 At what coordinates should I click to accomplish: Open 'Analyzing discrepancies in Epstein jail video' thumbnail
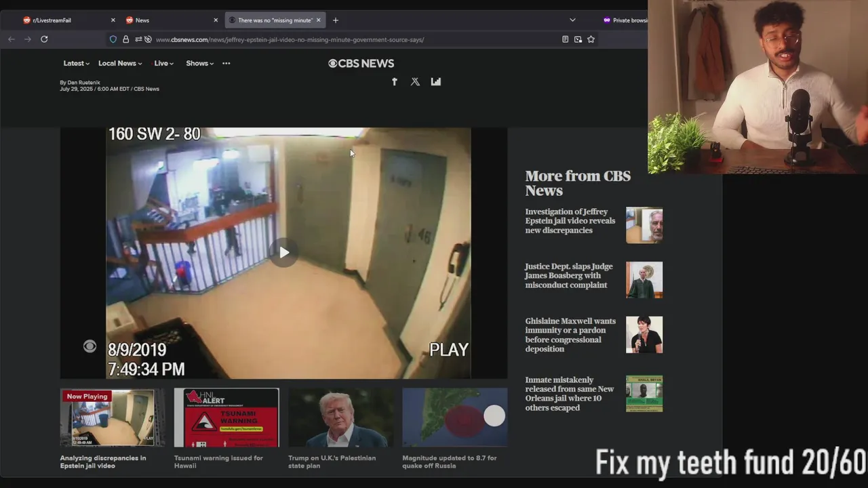coord(113,418)
